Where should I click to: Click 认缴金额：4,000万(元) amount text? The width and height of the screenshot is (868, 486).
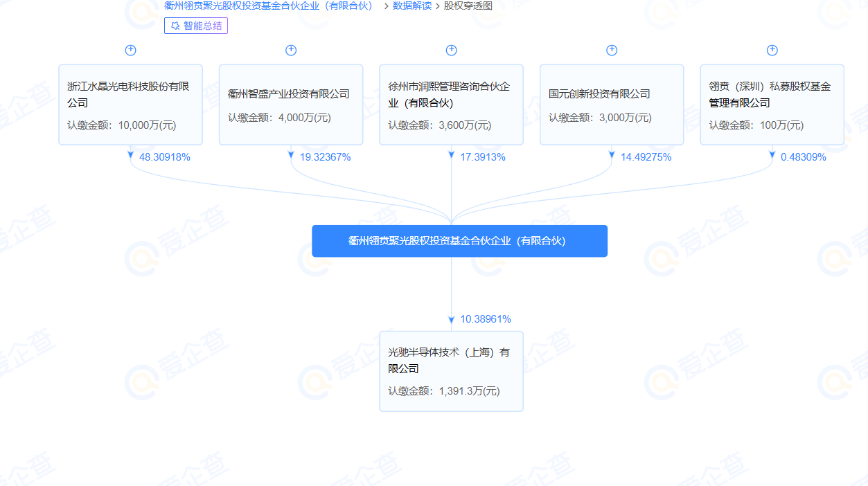280,118
